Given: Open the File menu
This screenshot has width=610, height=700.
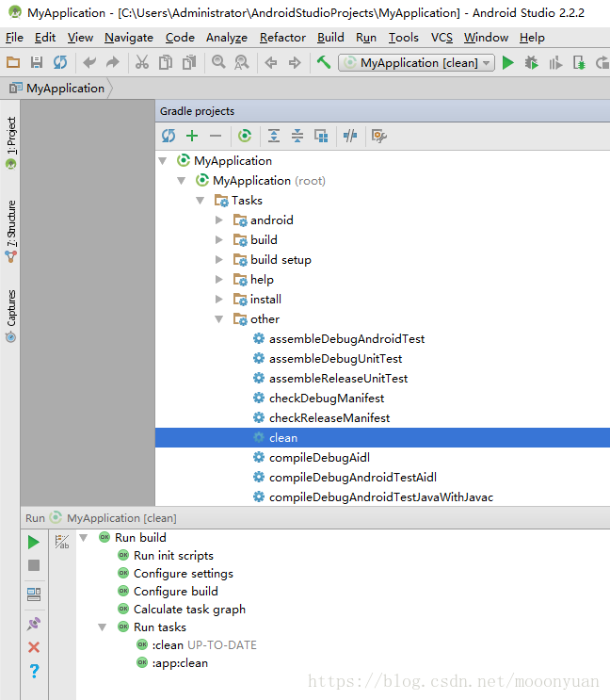Looking at the screenshot, I should point(14,38).
